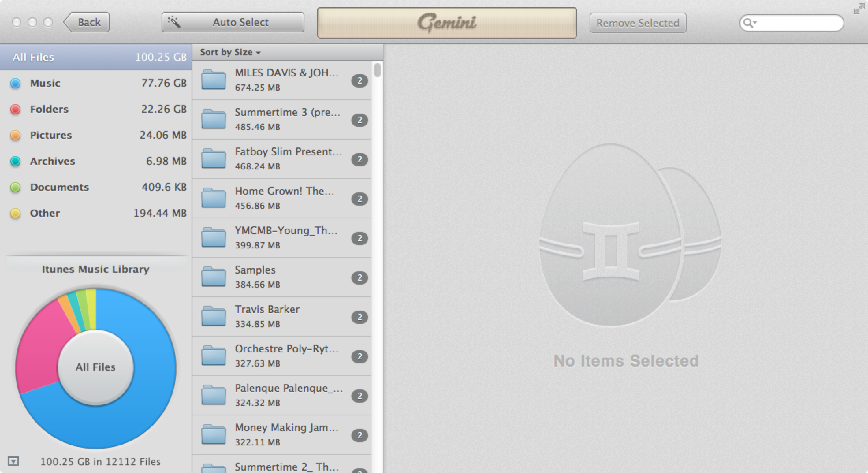This screenshot has height=473, width=868.
Task: Select the Music category
Action: pyautogui.click(x=96, y=83)
